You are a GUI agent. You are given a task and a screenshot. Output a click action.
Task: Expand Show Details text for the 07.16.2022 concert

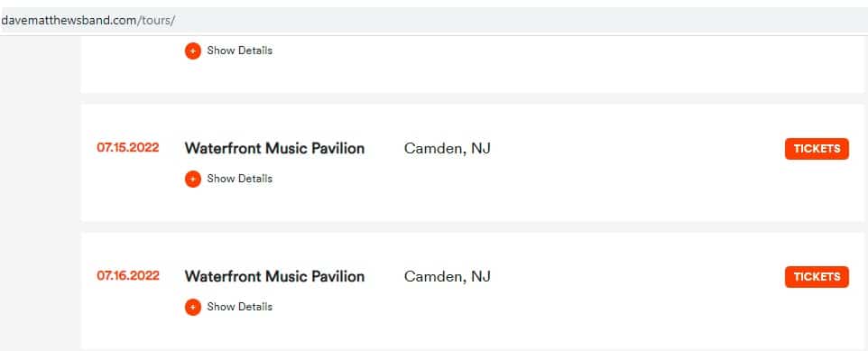pyautogui.click(x=240, y=307)
